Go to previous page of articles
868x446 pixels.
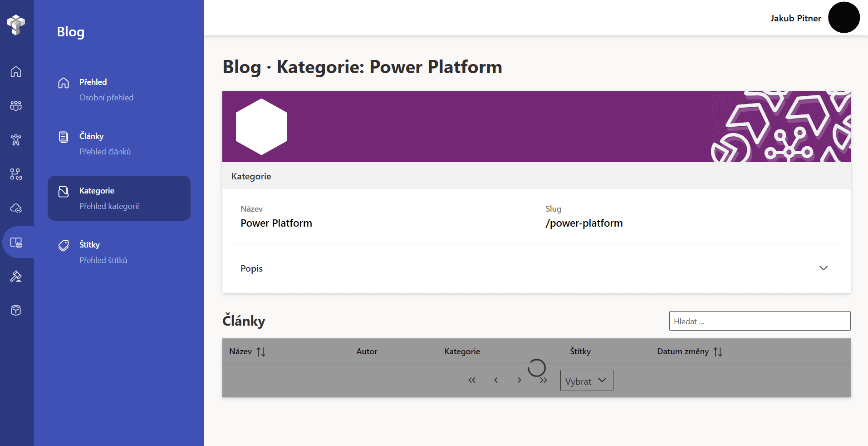496,380
